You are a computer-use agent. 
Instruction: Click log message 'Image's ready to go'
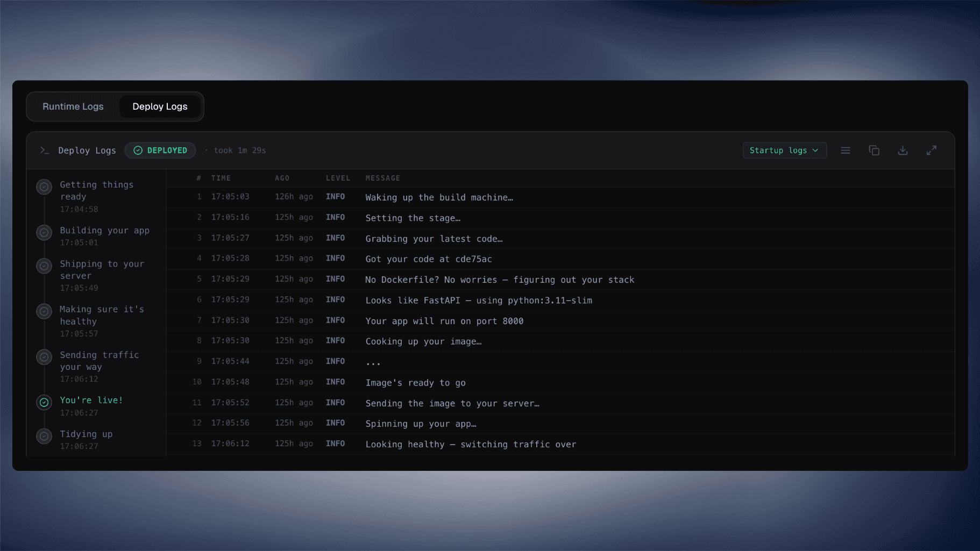tap(416, 383)
